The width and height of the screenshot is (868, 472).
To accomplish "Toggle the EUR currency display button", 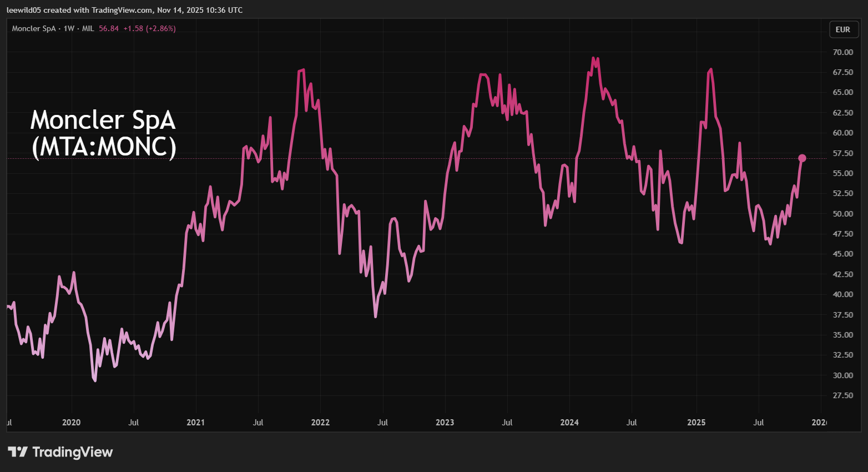I will pyautogui.click(x=843, y=29).
